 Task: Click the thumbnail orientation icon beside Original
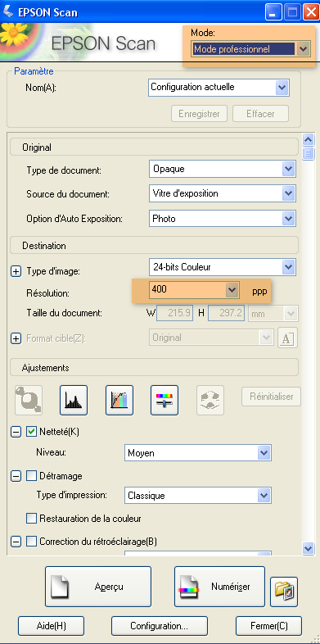pos(287,338)
